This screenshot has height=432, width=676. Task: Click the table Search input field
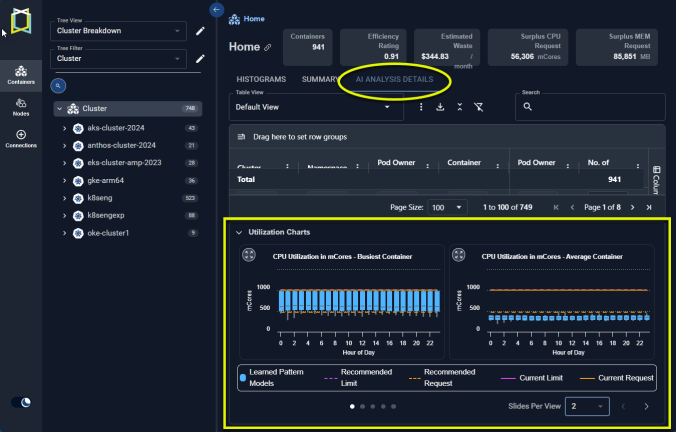coord(590,106)
